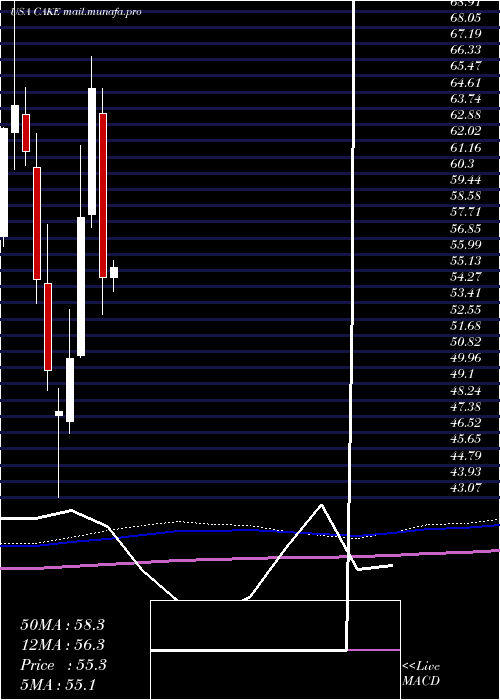This screenshot has height=700, width=500.
Task: Click the 46.52 price axis label
Action: pyautogui.click(x=466, y=423)
